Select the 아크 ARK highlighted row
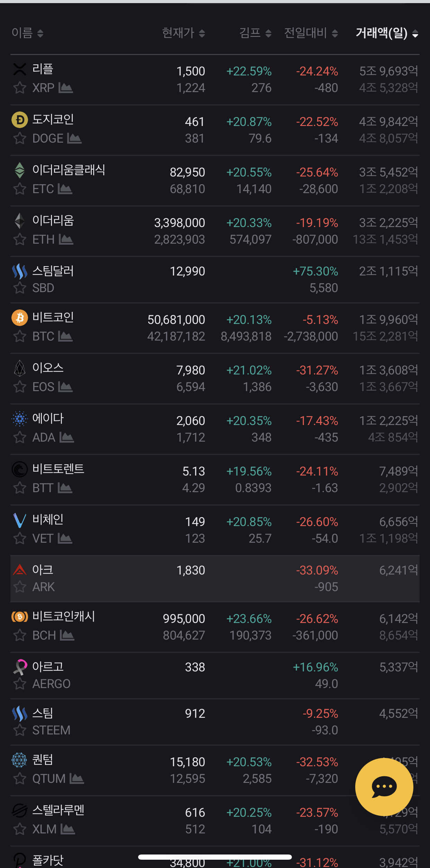The image size is (430, 868). coord(215,579)
